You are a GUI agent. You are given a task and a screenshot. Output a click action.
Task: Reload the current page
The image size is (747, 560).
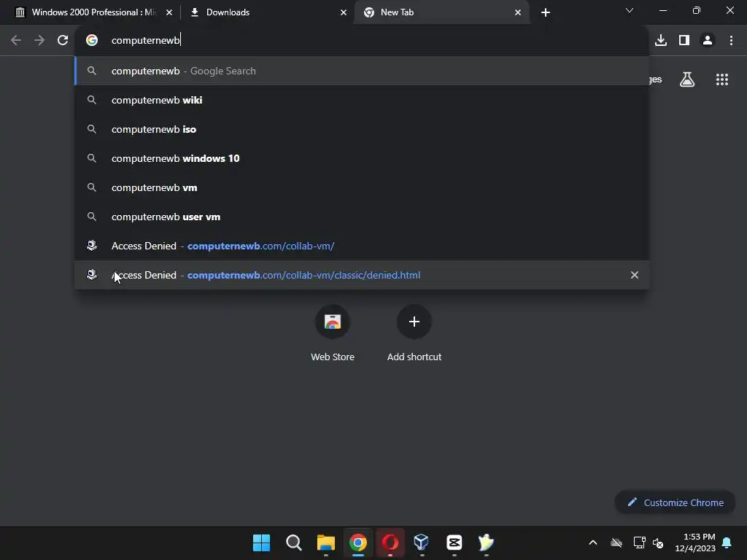tap(63, 41)
